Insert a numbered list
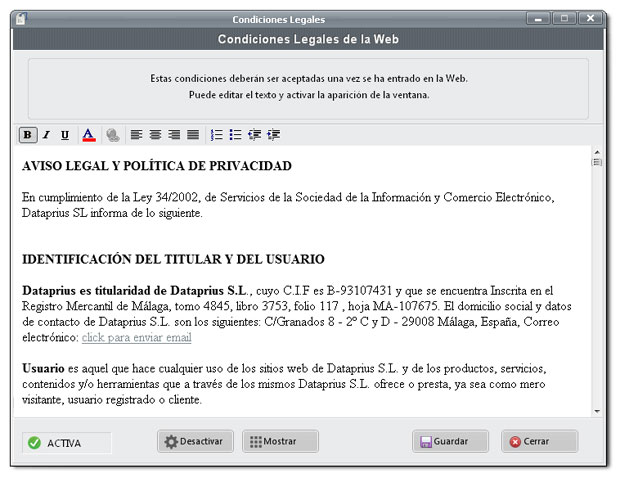 [216, 135]
